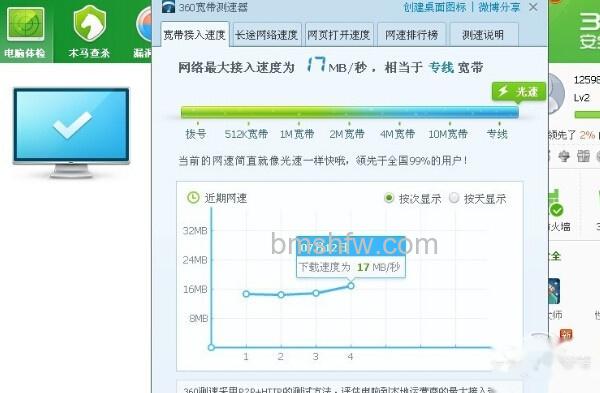Click the clock icon beside 近期网速
This screenshot has width=600, height=393.
click(193, 197)
